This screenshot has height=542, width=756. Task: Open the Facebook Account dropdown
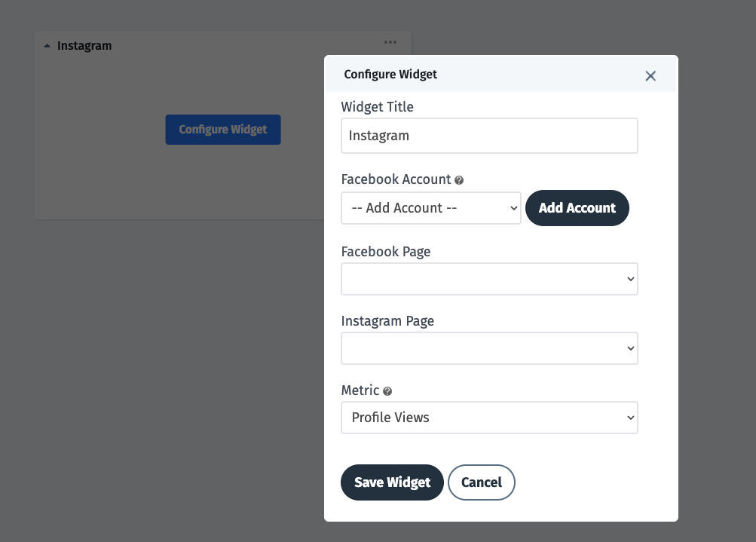coord(430,208)
